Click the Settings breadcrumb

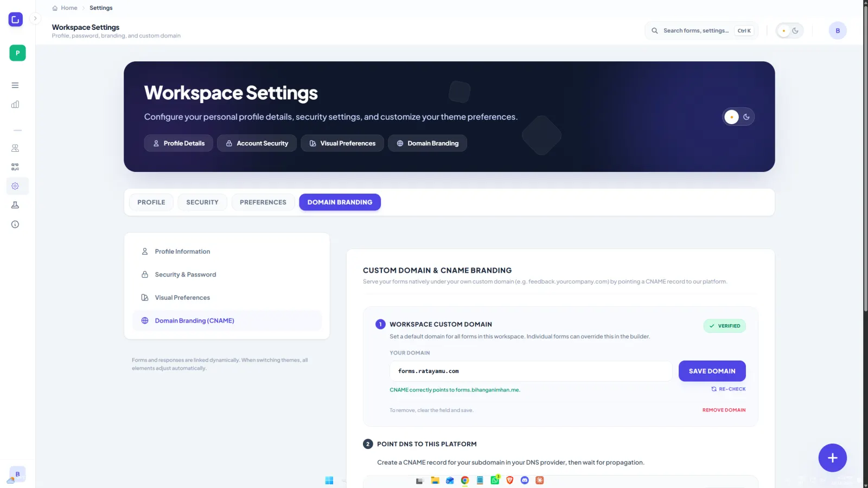pos(101,8)
